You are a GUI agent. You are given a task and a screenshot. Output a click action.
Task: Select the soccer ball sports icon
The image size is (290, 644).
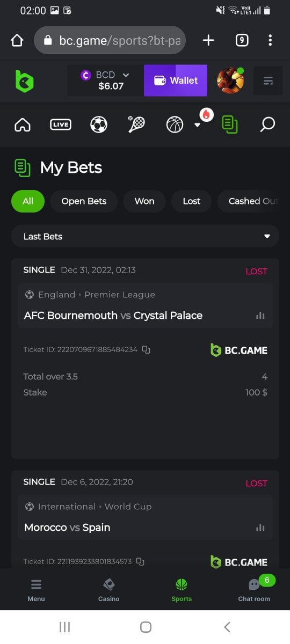tap(99, 125)
